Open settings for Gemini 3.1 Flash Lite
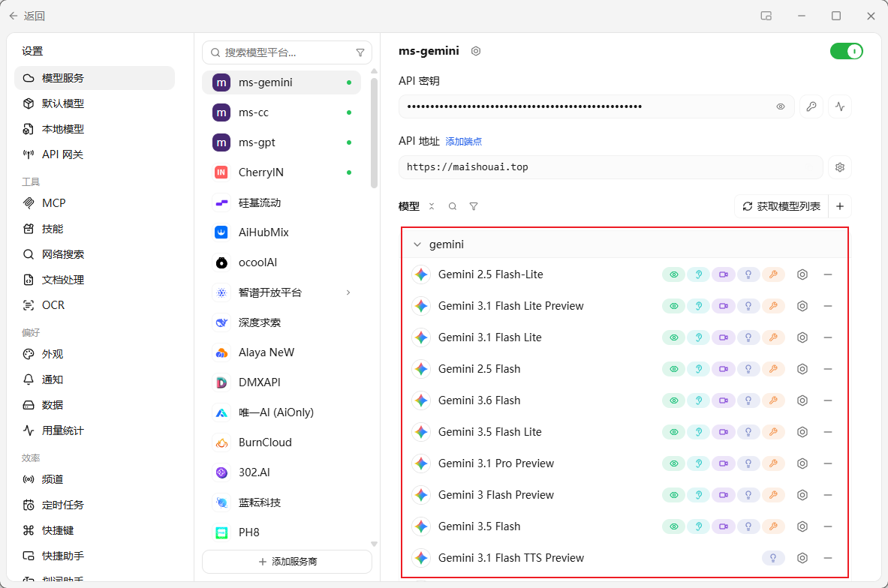888x588 pixels. [x=802, y=337]
